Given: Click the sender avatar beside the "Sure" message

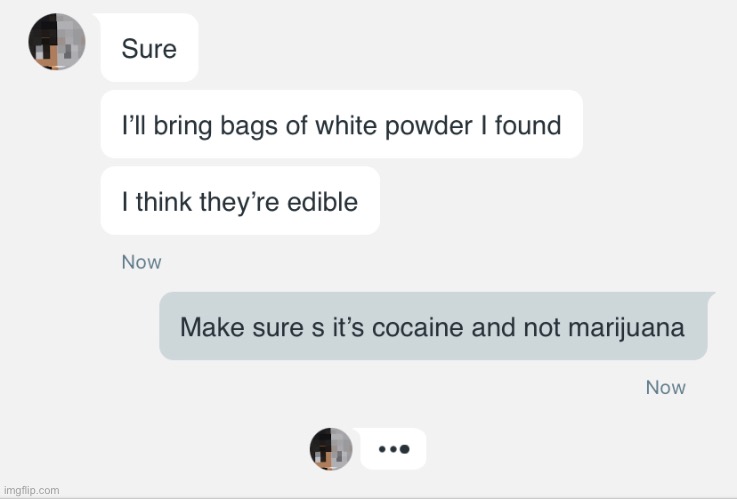Looking at the screenshot, I should pos(57,41).
